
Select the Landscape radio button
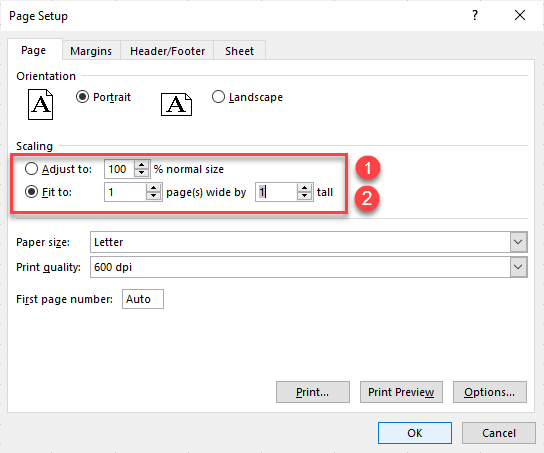[x=218, y=97]
